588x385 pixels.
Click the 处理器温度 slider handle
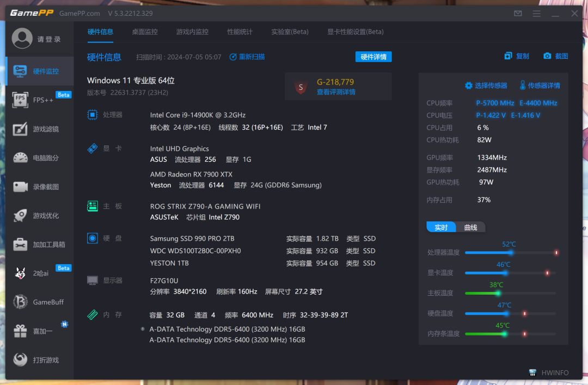pyautogui.click(x=510, y=253)
